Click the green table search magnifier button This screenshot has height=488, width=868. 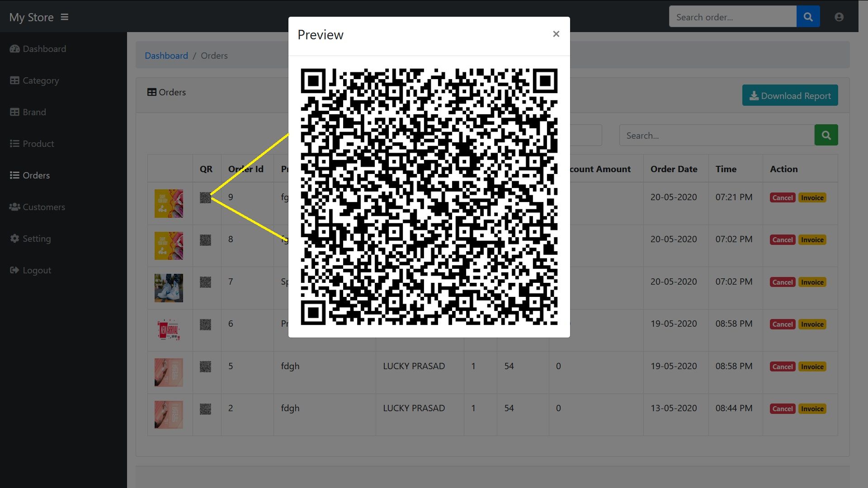[826, 135]
